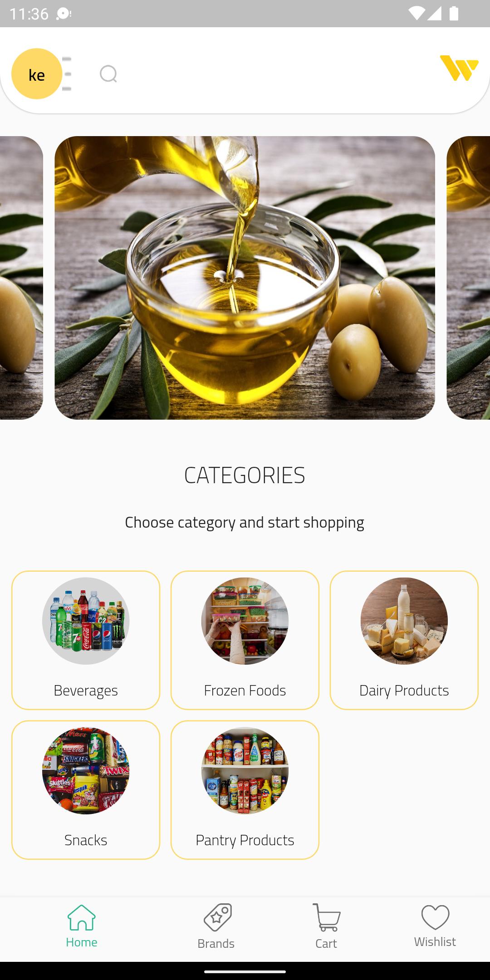490x980 pixels.
Task: Choose the Snacks category card
Action: click(x=86, y=790)
